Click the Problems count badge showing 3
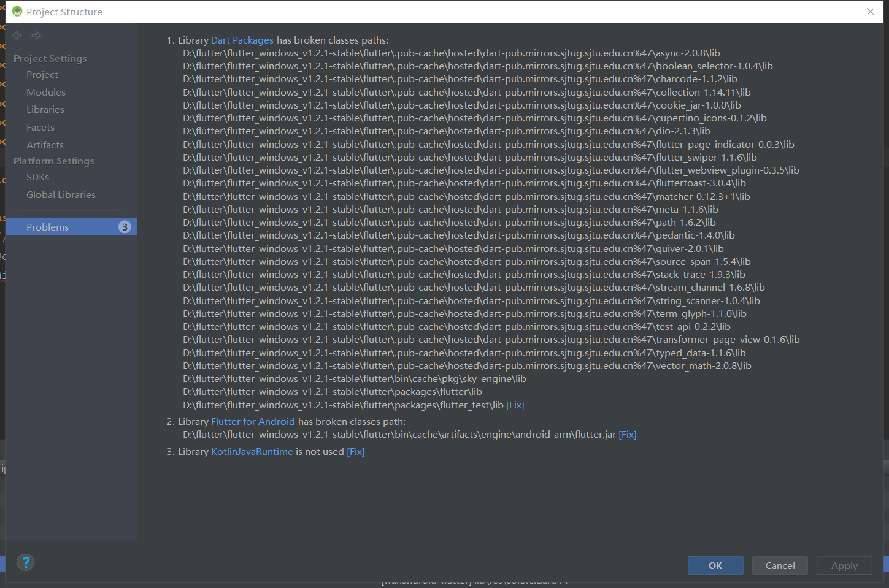The height and width of the screenshot is (588, 889). tap(125, 226)
